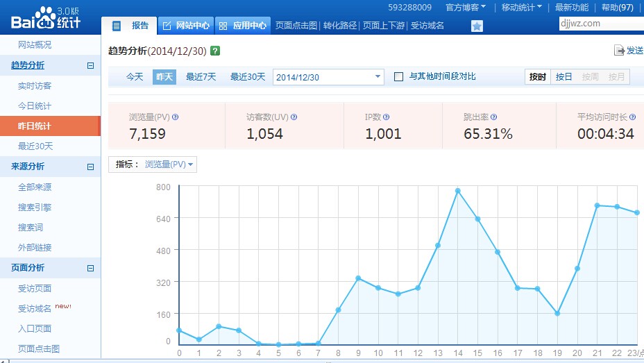Click the 帮助(97) link
Screen dimensions: 644x363
[618, 8]
